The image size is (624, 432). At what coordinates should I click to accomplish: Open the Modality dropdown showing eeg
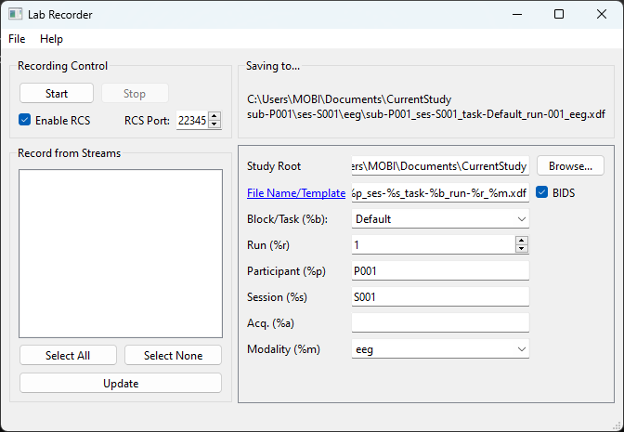coord(440,349)
